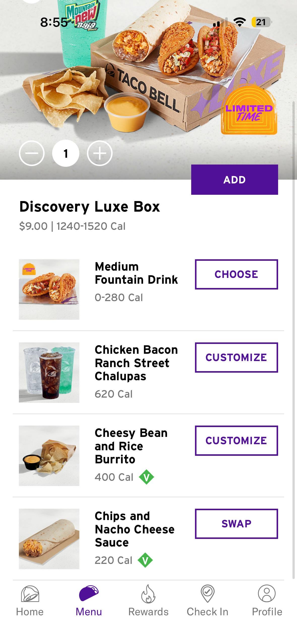Go to the Profile person icon
Image resolution: width=297 pixels, height=644 pixels.
pyautogui.click(x=267, y=594)
